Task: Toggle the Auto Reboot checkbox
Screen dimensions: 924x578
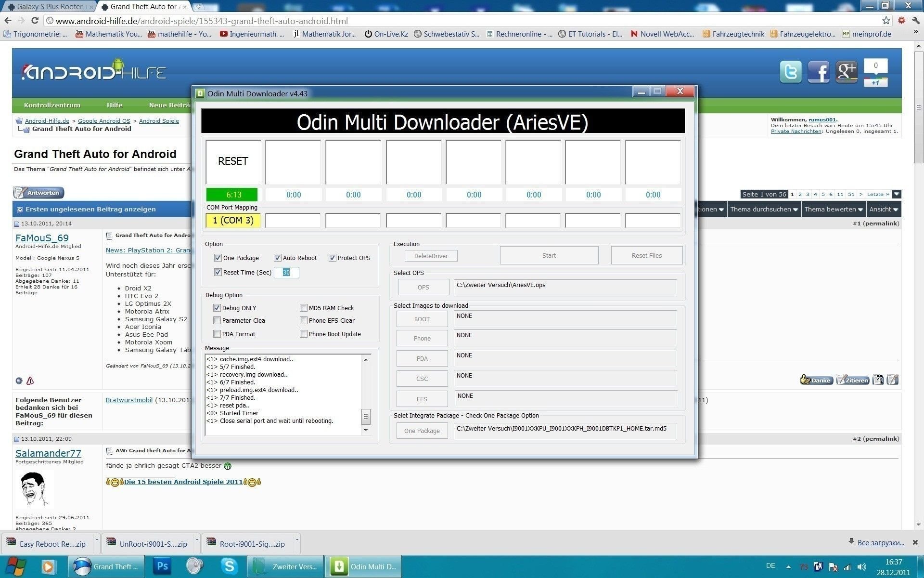Action: pyautogui.click(x=277, y=258)
